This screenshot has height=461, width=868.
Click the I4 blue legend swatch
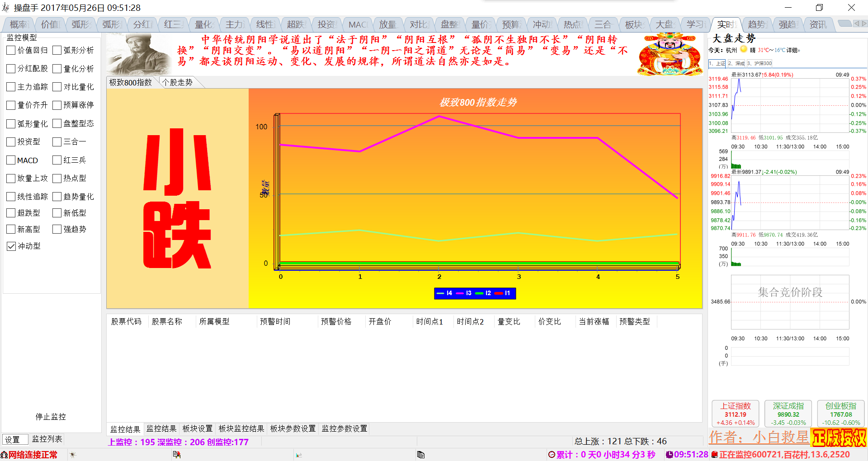(x=440, y=293)
